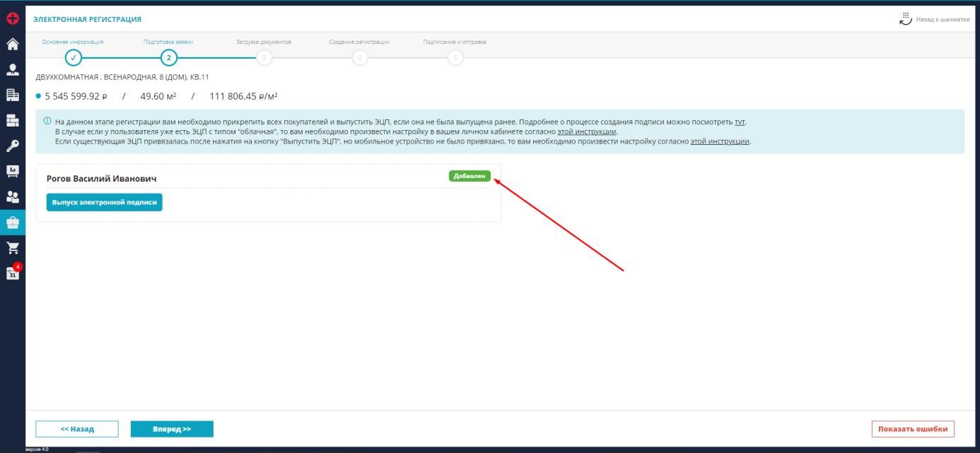980x453 pixels.
Task: Open the user profile icon in sidebar
Action: point(12,69)
